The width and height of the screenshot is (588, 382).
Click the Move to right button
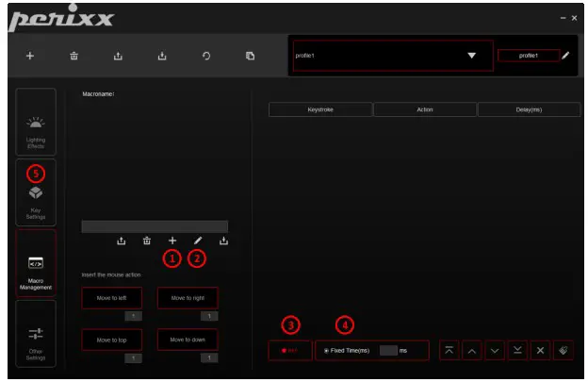point(188,298)
